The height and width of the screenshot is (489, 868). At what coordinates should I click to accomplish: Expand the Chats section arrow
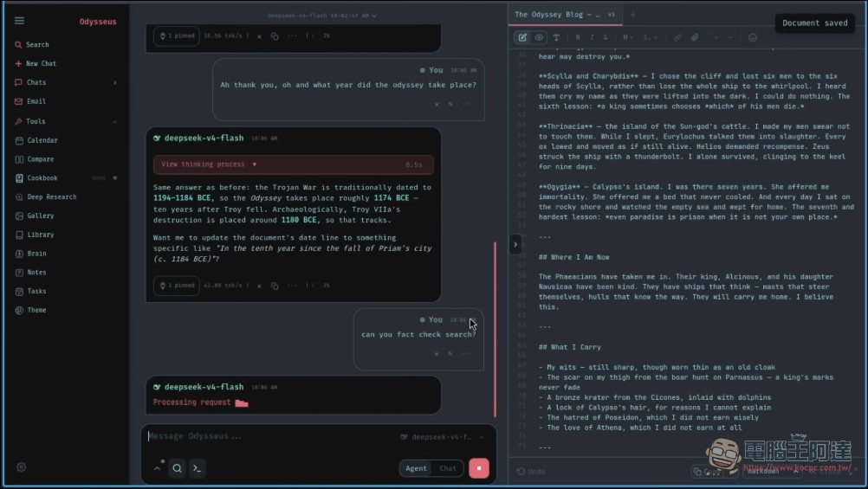pos(115,82)
